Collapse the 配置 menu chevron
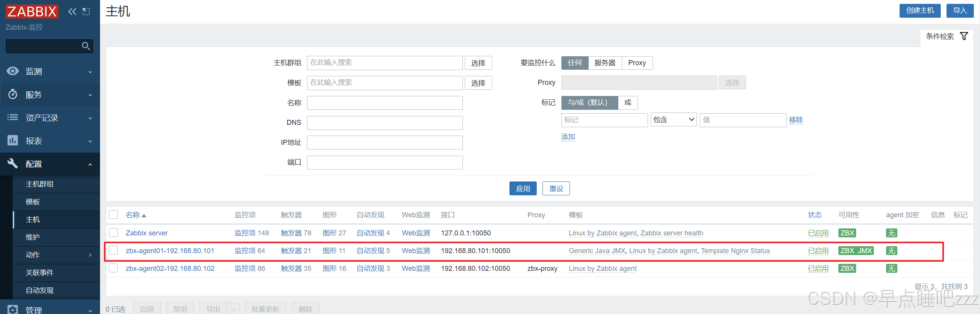 point(90,164)
